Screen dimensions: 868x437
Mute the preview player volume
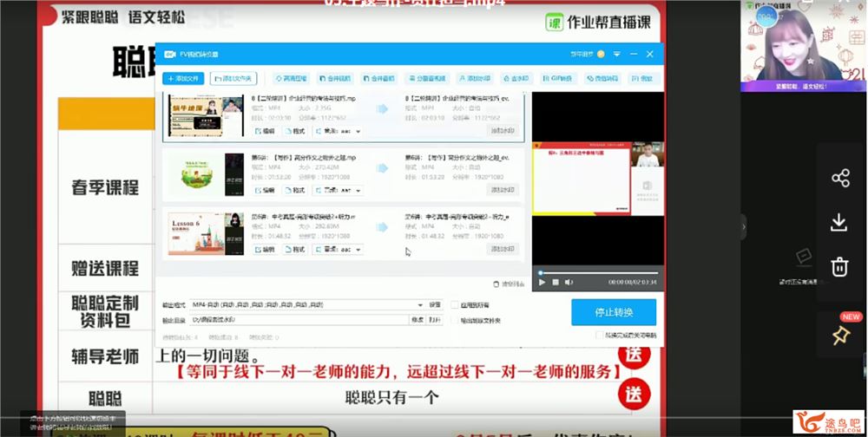click(569, 282)
